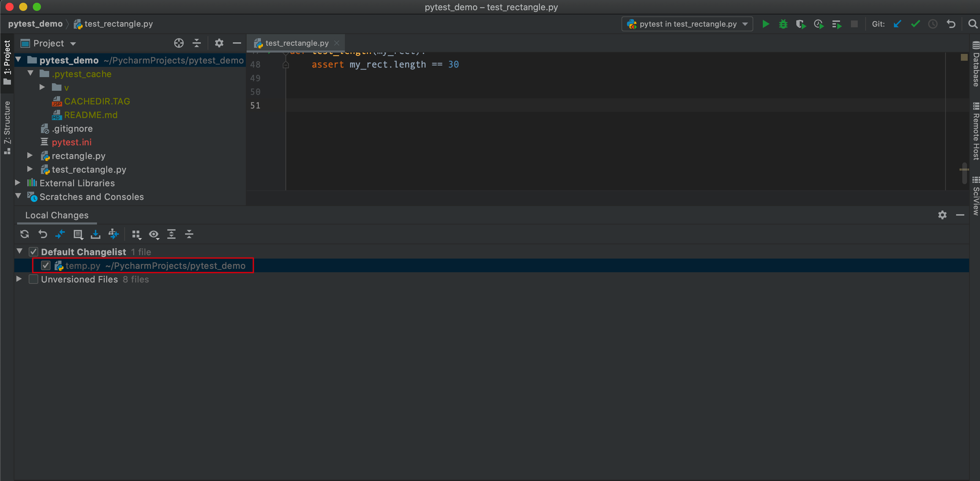Run with coverage icon in toolbar
Viewport: 980px width, 481px height.
[x=801, y=24]
